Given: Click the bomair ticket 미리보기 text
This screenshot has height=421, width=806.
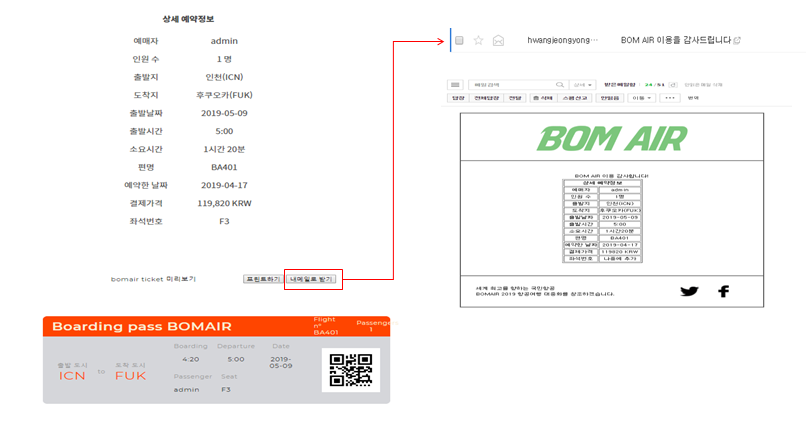Looking at the screenshot, I should click(153, 279).
